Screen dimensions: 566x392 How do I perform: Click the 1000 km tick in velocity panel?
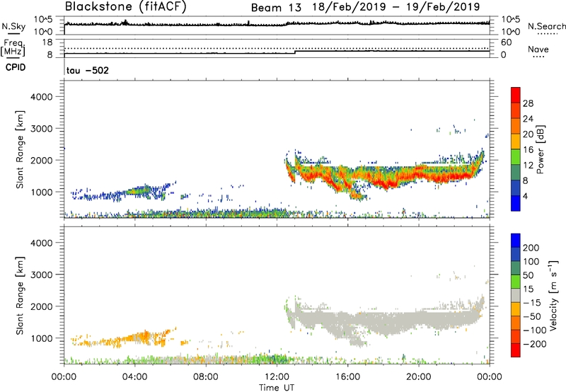tap(42, 338)
